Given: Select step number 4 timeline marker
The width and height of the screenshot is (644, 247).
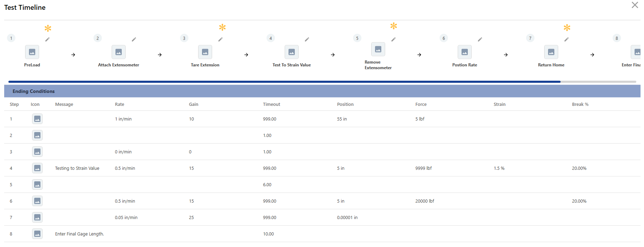Looking at the screenshot, I should [271, 38].
